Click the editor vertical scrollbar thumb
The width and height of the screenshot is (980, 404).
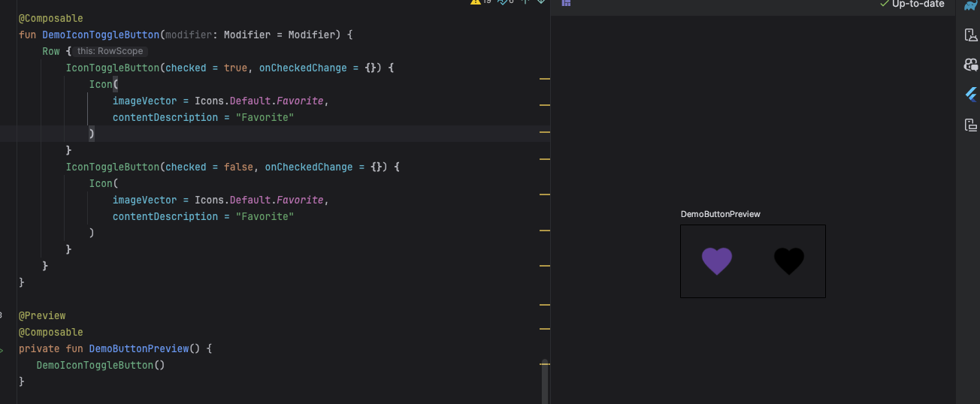(545, 379)
